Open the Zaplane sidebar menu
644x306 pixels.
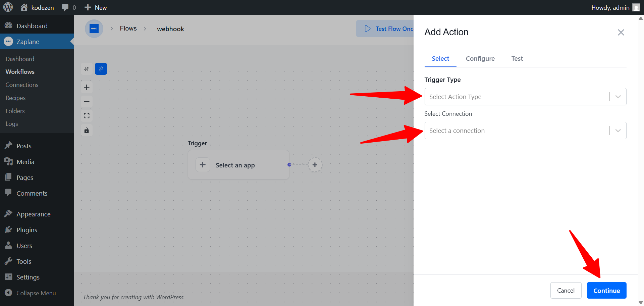coord(37,42)
